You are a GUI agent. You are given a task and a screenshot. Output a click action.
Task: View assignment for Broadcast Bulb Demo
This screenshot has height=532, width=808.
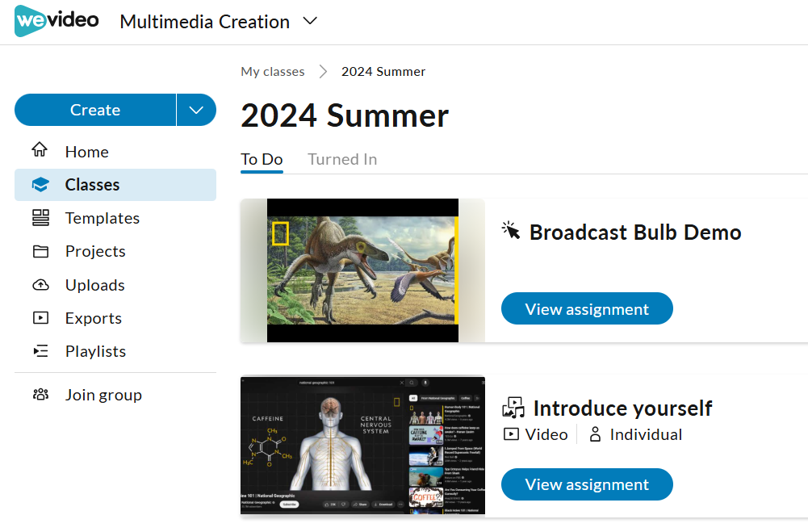coord(587,309)
